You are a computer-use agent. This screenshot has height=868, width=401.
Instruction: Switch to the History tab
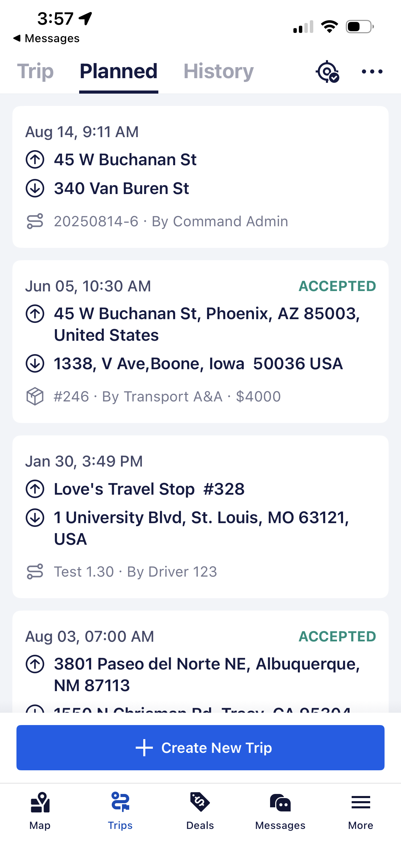[x=218, y=71]
